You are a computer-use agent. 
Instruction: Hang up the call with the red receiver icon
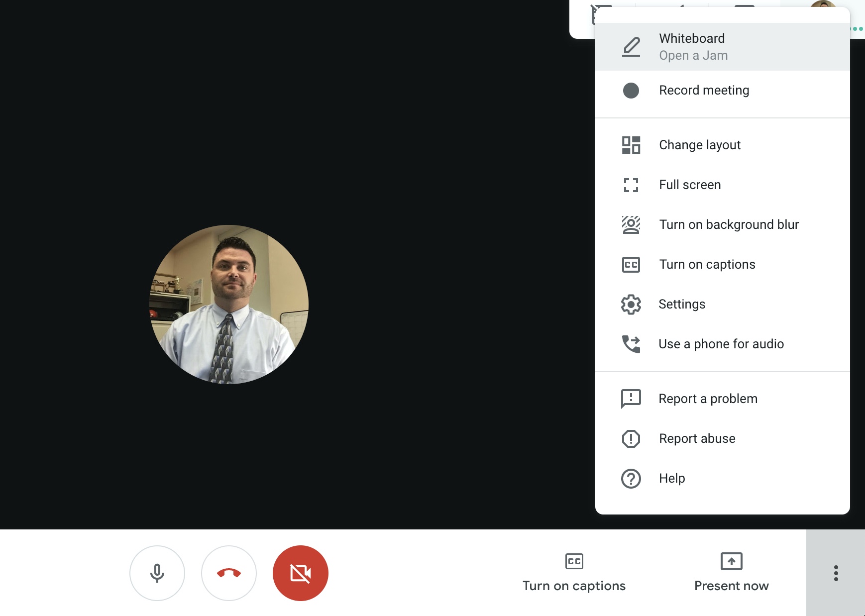[228, 573]
